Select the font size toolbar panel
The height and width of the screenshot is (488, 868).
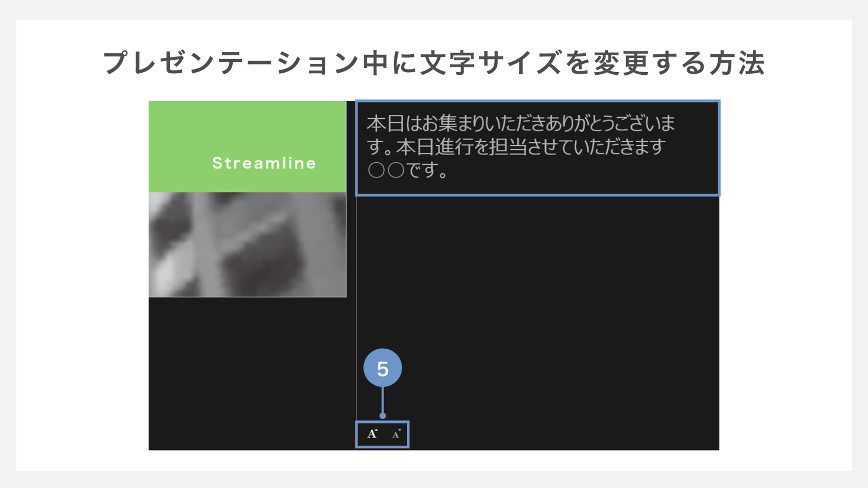[382, 434]
